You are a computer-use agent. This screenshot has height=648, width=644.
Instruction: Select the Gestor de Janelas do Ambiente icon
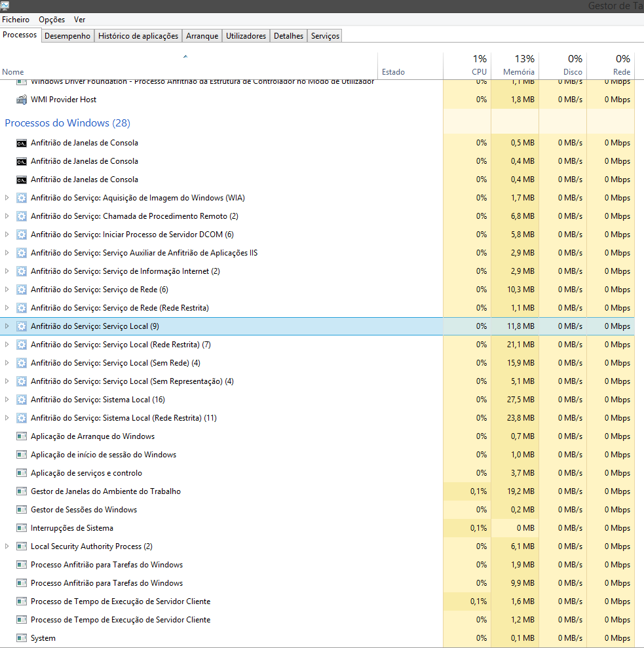point(22,491)
